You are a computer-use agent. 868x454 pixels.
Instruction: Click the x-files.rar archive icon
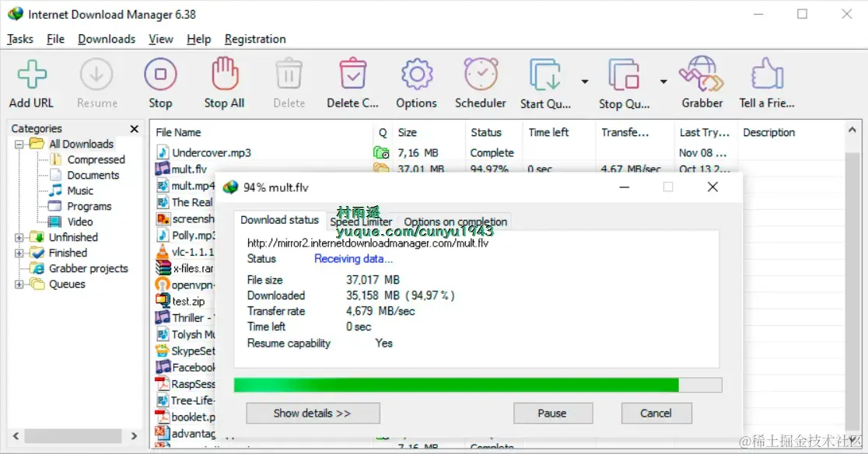tap(163, 268)
